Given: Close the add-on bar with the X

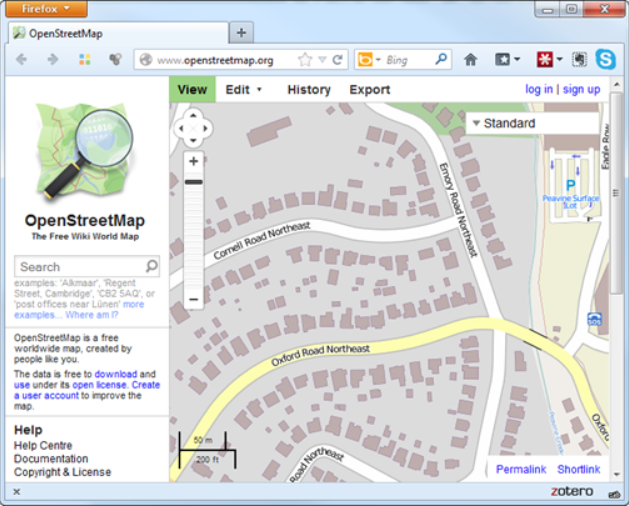Looking at the screenshot, I should pos(16,492).
